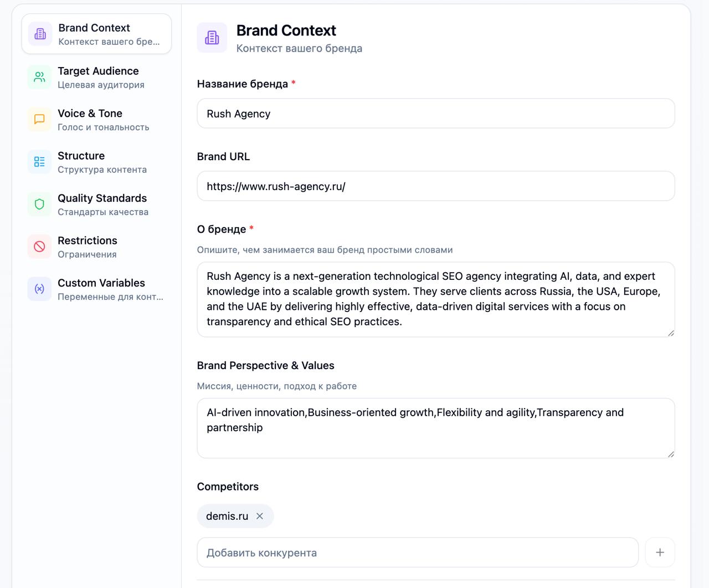Click the Brand Perspective & Values textarea
This screenshot has height=588, width=709.
435,428
